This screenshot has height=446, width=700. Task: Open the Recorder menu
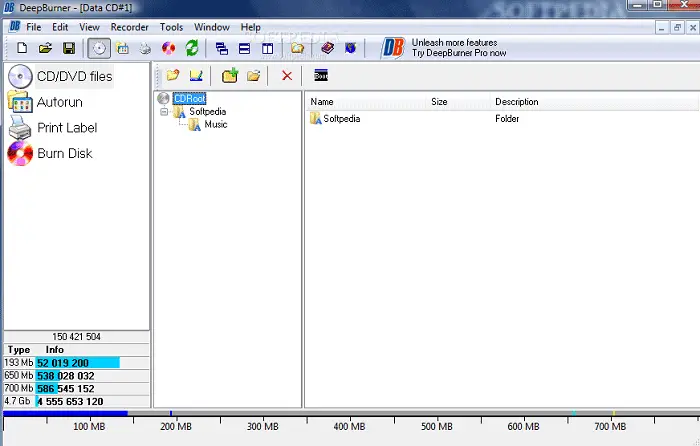[129, 27]
